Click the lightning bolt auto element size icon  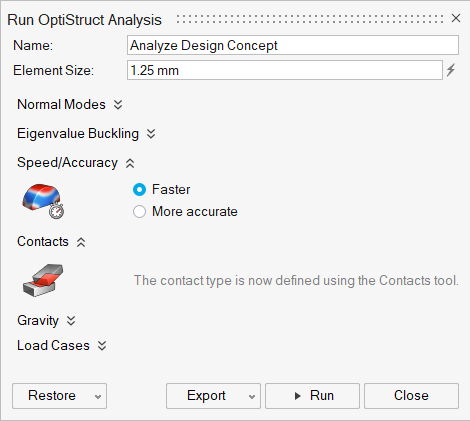[451, 70]
